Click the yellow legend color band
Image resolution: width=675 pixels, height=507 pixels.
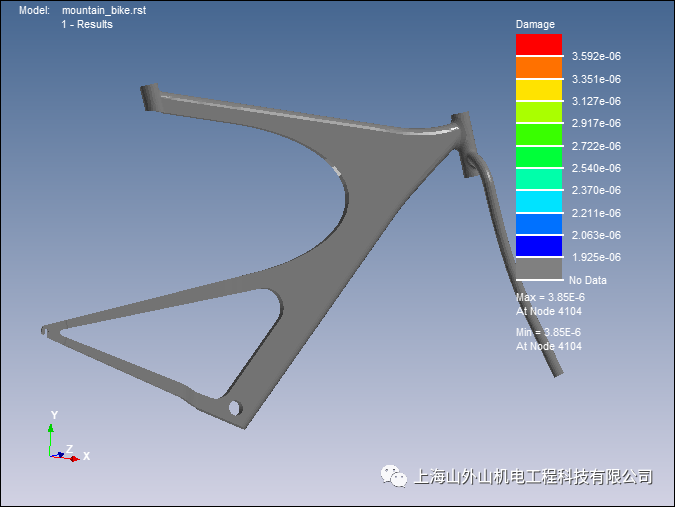(x=539, y=90)
